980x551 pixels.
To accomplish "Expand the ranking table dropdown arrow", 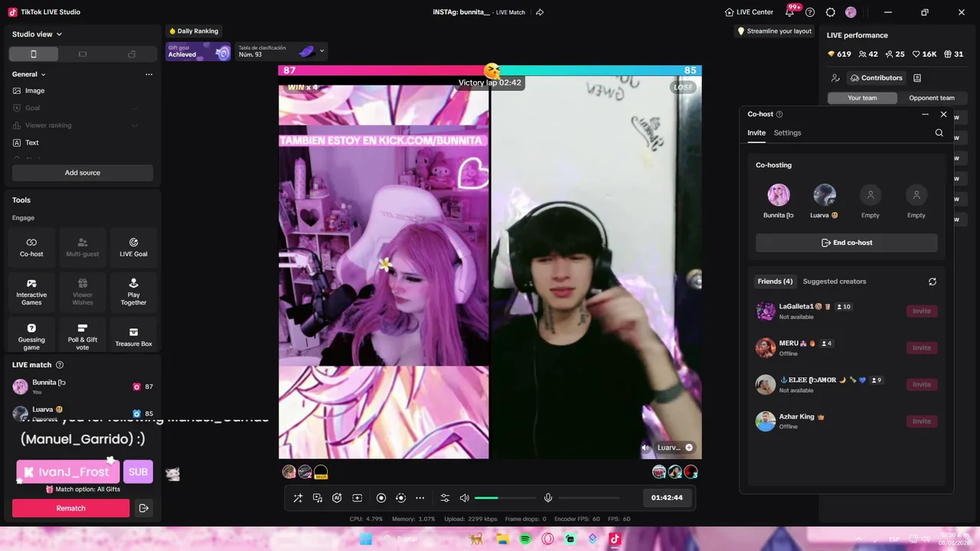I will tap(322, 51).
